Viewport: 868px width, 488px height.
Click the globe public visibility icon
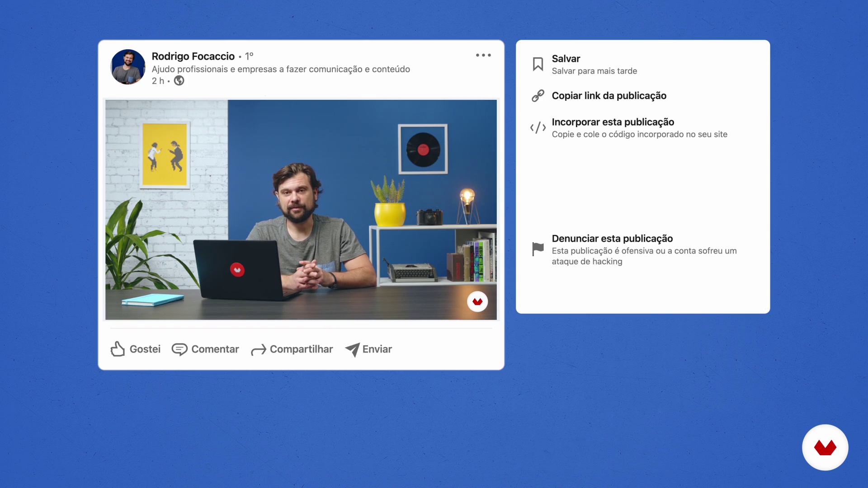[x=179, y=80]
